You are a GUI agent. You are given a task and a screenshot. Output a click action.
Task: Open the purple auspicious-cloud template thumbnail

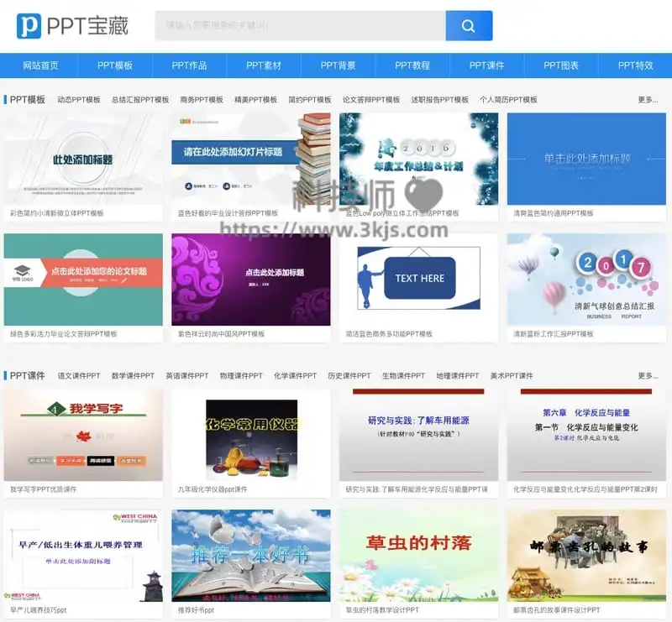251,280
